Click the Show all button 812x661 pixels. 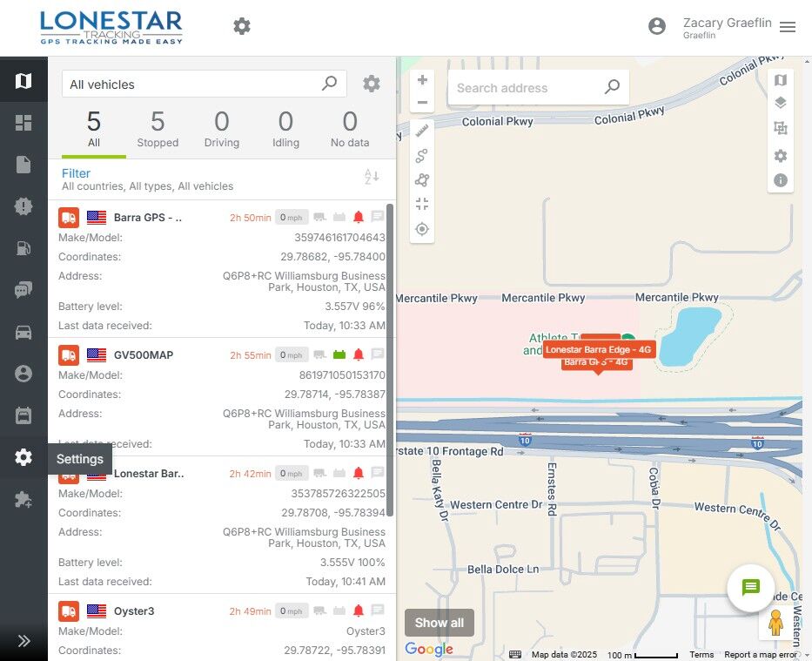[x=440, y=622]
